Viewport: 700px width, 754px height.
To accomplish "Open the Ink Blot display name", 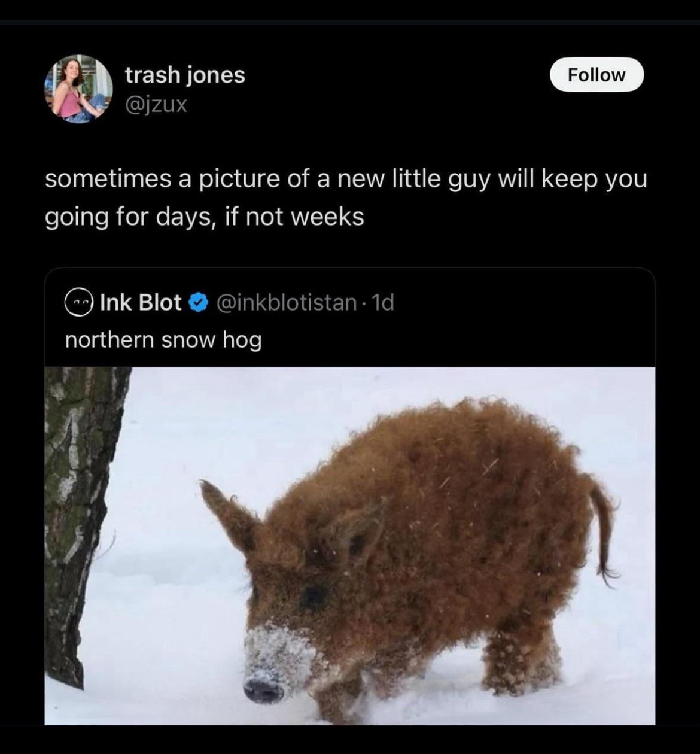I will coord(141,303).
